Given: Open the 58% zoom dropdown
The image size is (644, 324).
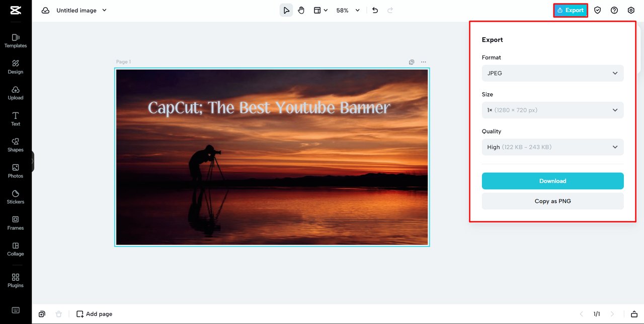Looking at the screenshot, I should tap(348, 10).
